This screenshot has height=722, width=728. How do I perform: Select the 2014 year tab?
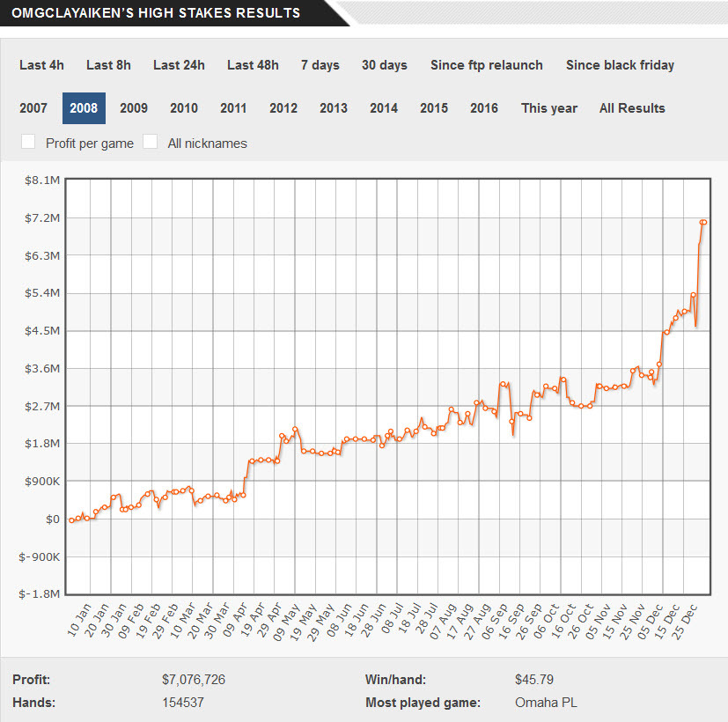[384, 108]
